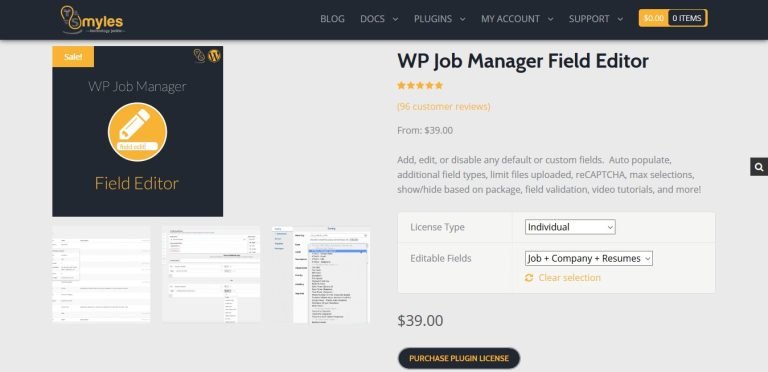The image size is (768, 372).
Task: Click the From: $39.00 price text
Action: pyautogui.click(x=425, y=131)
